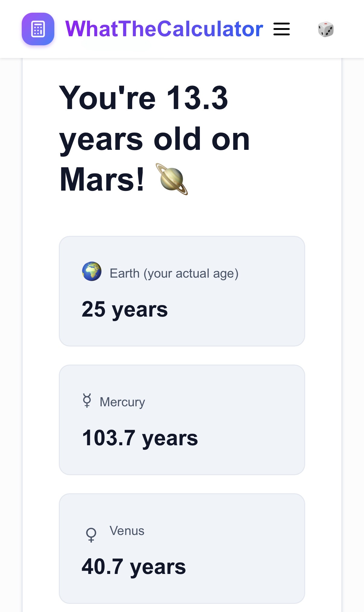The image size is (364, 612).
Task: Click the "103.7 years" Mercury value
Action: pyautogui.click(x=140, y=438)
